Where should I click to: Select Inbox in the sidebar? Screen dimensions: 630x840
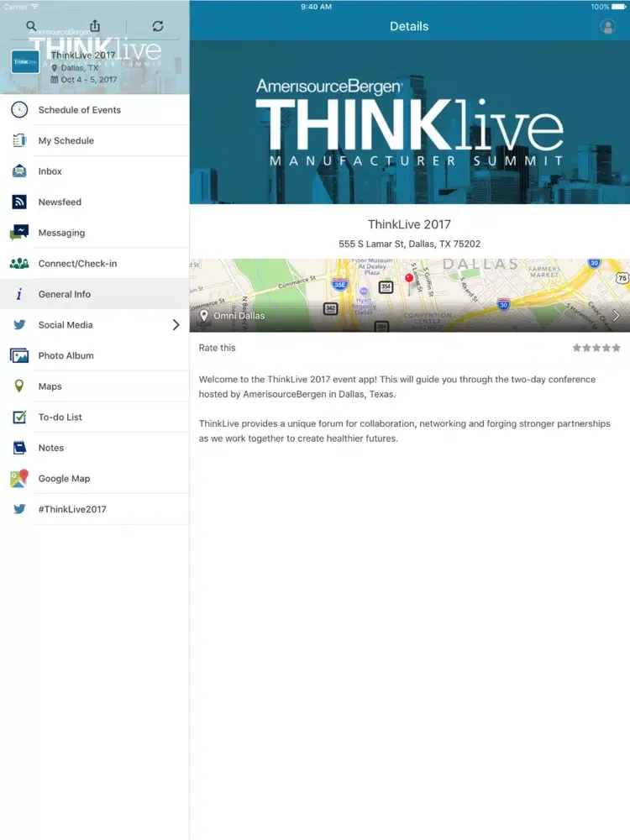[94, 171]
